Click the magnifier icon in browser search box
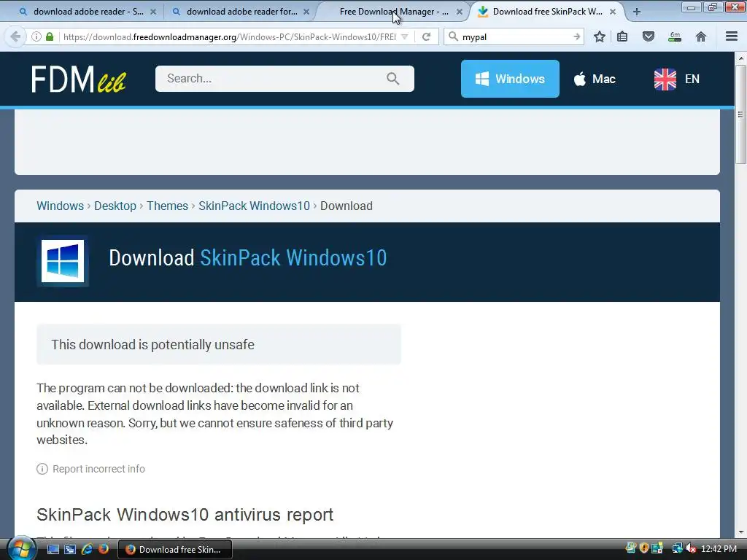Image resolution: width=747 pixels, height=560 pixels. tap(454, 36)
